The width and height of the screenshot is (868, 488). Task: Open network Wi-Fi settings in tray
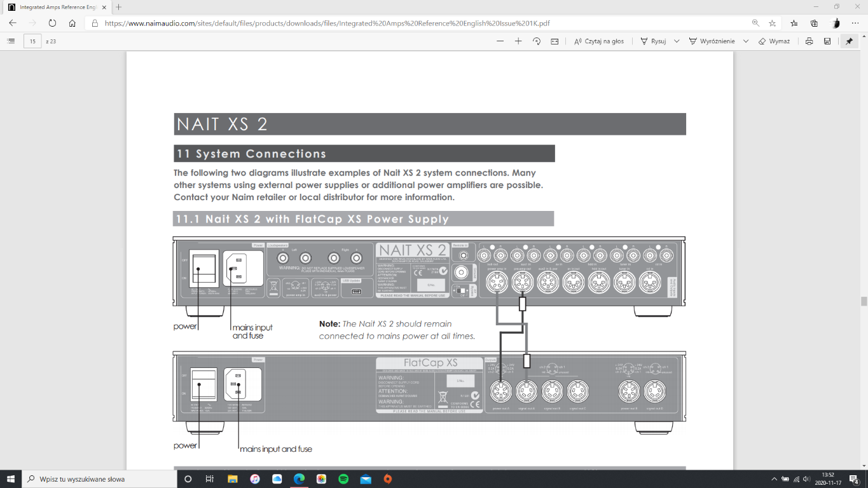(x=796, y=478)
